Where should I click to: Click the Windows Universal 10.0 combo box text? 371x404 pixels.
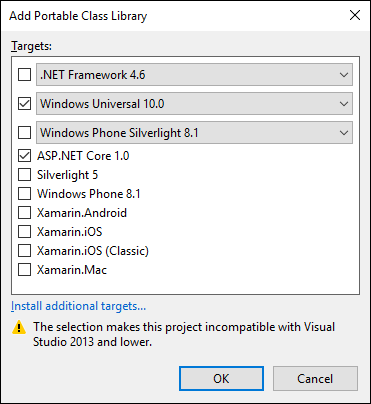pos(102,104)
